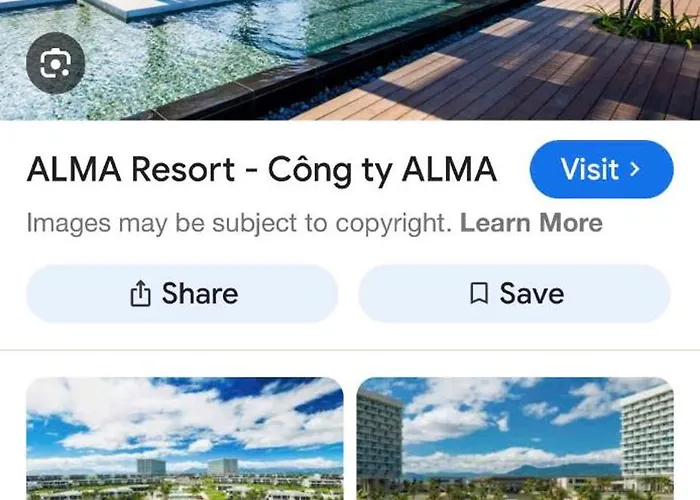The width and height of the screenshot is (700, 500).
Task: Click the chevron arrow inside Visit
Action: click(x=634, y=169)
